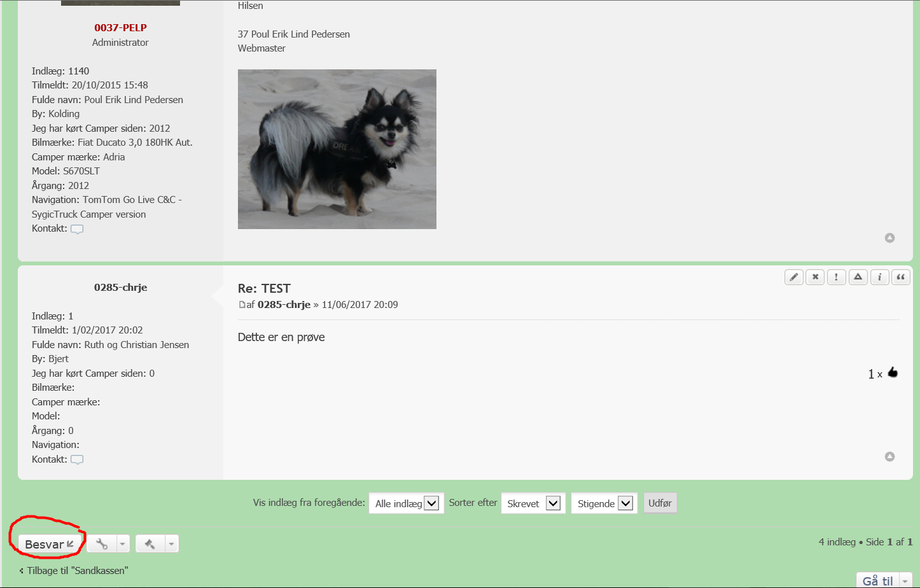Click 0285-chrje author link in post byline
Screen dimensions: 920x588
coord(284,304)
